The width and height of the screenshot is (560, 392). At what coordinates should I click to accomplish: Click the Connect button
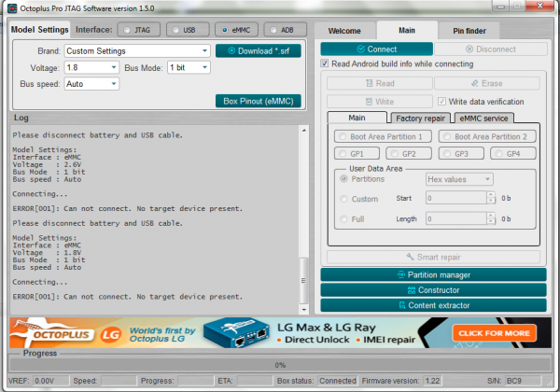click(x=376, y=49)
